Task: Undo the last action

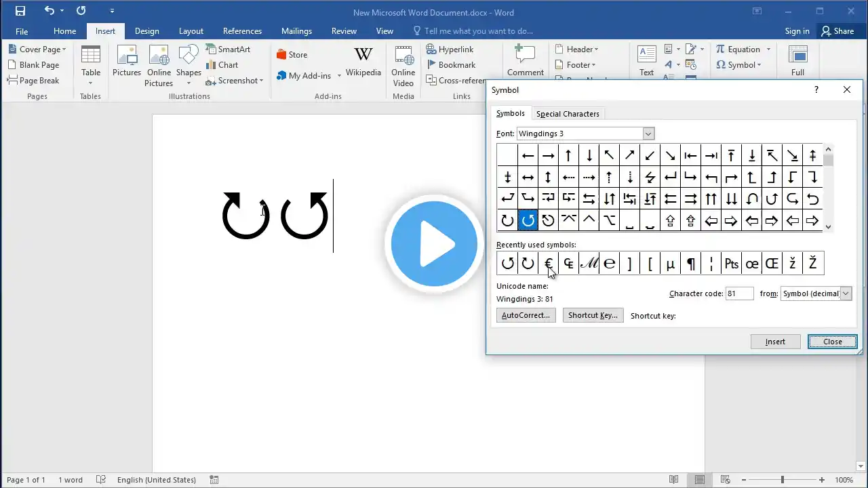Action: coord(49,11)
